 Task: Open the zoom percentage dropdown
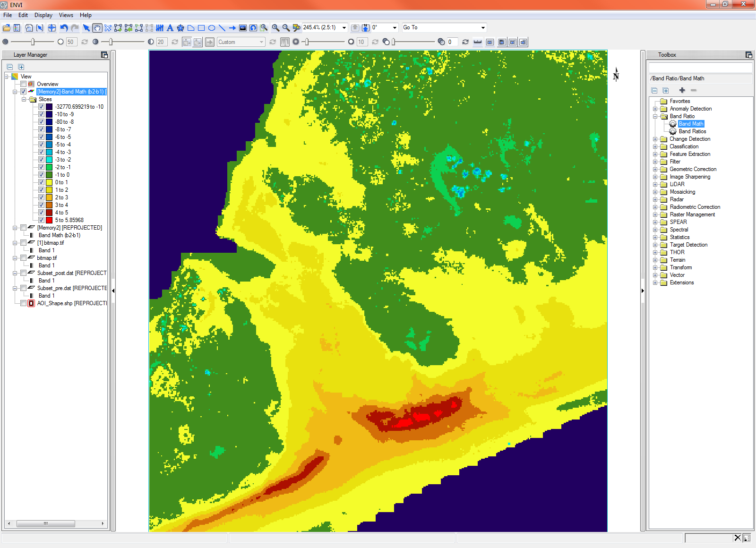click(x=344, y=27)
